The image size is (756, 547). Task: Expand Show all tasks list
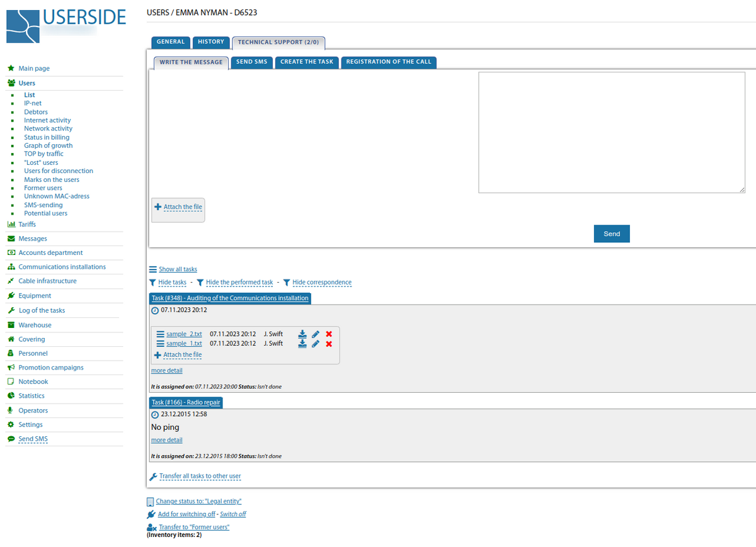[x=178, y=269]
